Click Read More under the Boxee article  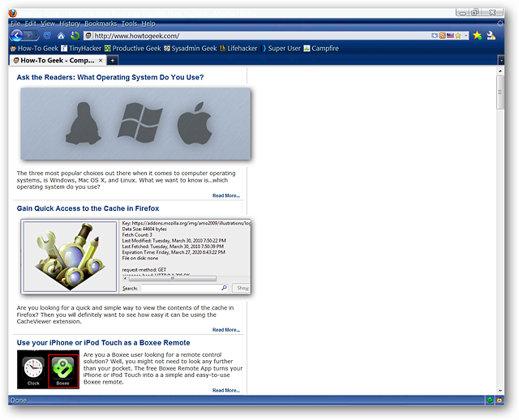pos(226,390)
